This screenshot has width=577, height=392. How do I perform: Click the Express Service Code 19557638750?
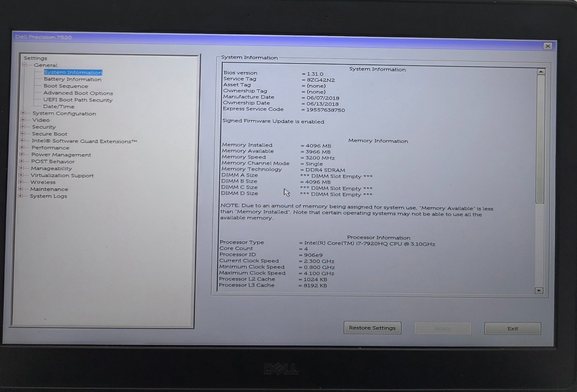click(325, 110)
